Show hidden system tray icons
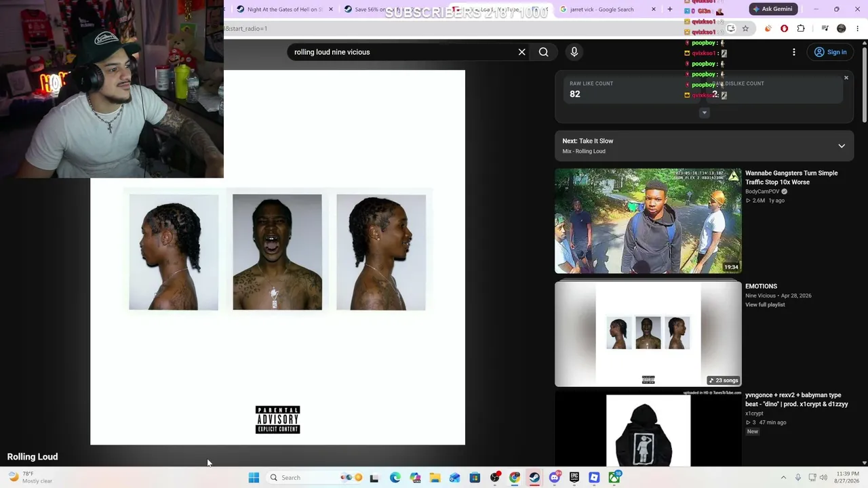The height and width of the screenshot is (488, 868). pos(783,478)
